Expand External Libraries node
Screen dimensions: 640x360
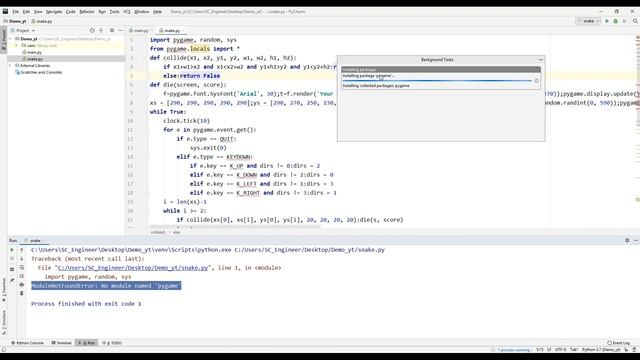coord(10,65)
